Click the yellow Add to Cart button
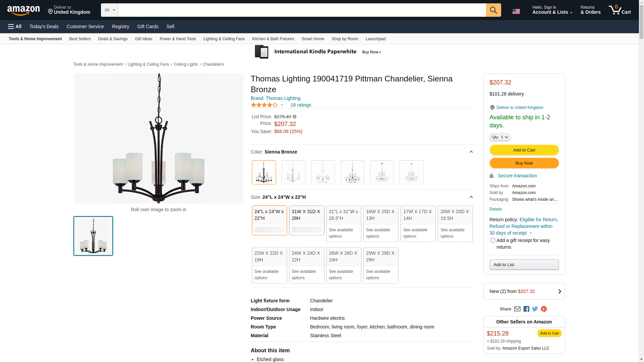The height and width of the screenshot is (362, 644). point(524,150)
